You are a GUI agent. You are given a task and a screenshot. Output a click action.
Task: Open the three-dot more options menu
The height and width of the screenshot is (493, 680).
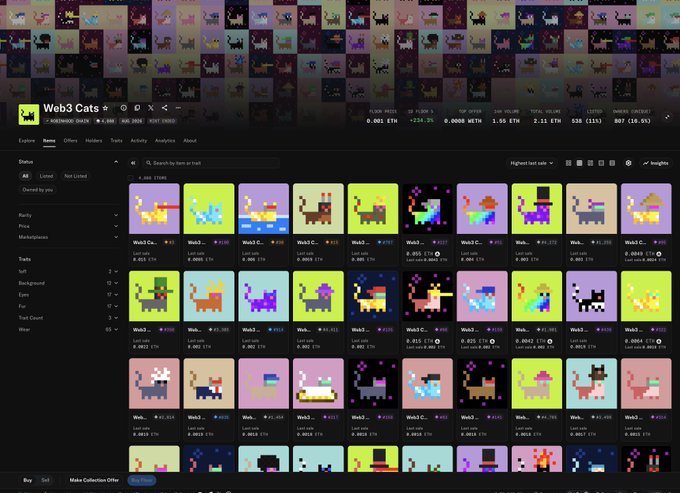[178, 108]
